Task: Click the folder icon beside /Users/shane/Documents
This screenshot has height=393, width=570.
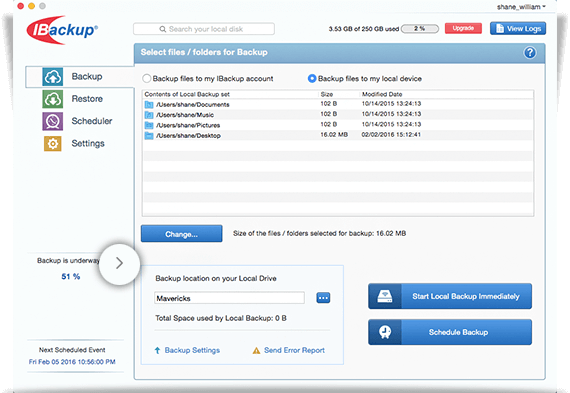Action: click(x=149, y=105)
